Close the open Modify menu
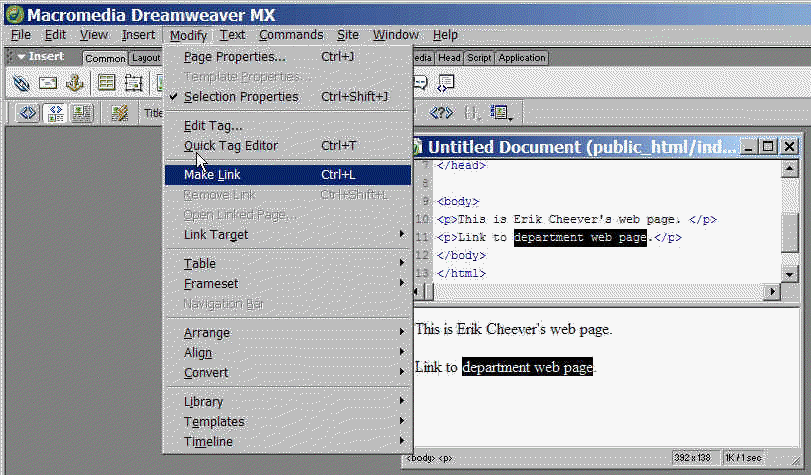Image resolution: width=811 pixels, height=475 pixels. pyautogui.click(x=188, y=35)
